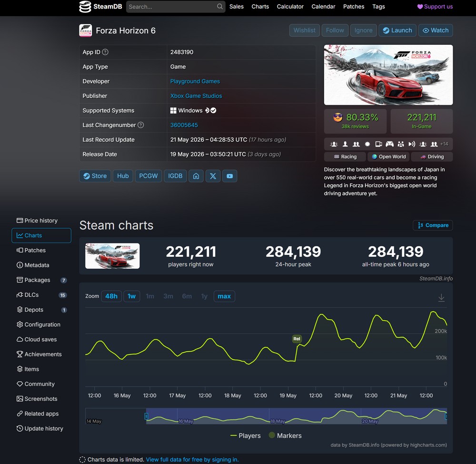Image resolution: width=476 pixels, height=464 pixels.
Task: Click the search magnifier icon
Action: [x=220, y=6]
